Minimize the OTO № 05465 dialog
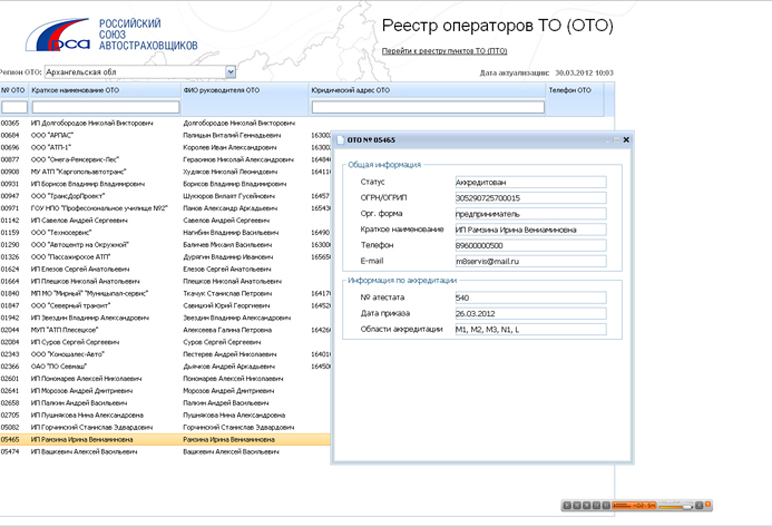772x527 pixels. coord(605,140)
